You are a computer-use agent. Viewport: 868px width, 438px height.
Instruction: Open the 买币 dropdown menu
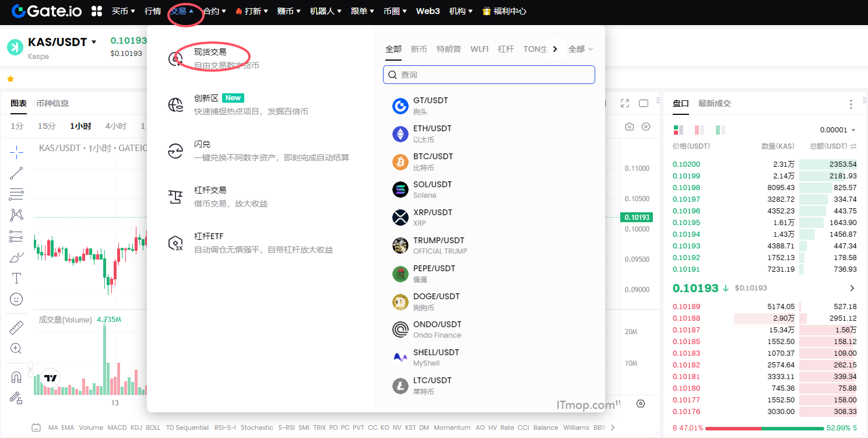coord(124,11)
